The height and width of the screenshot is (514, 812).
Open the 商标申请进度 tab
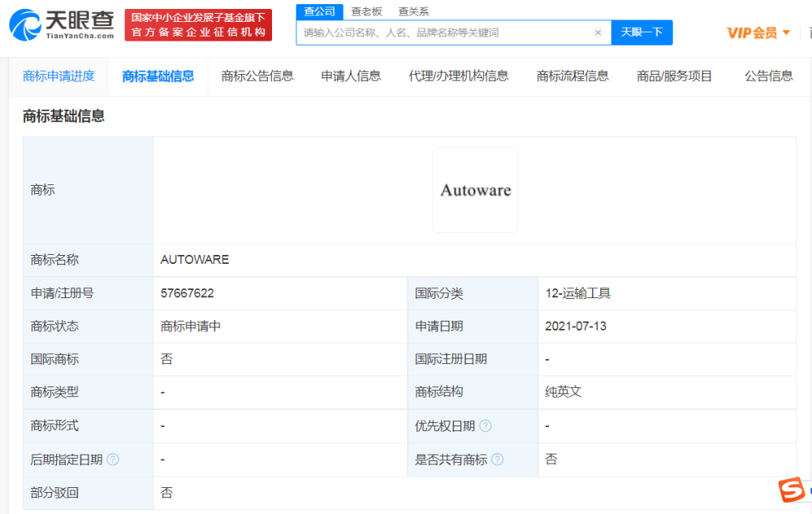pyautogui.click(x=58, y=76)
